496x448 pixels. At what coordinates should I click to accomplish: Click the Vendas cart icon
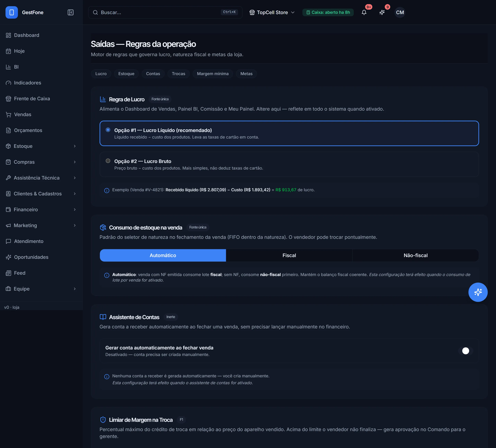tap(8, 114)
